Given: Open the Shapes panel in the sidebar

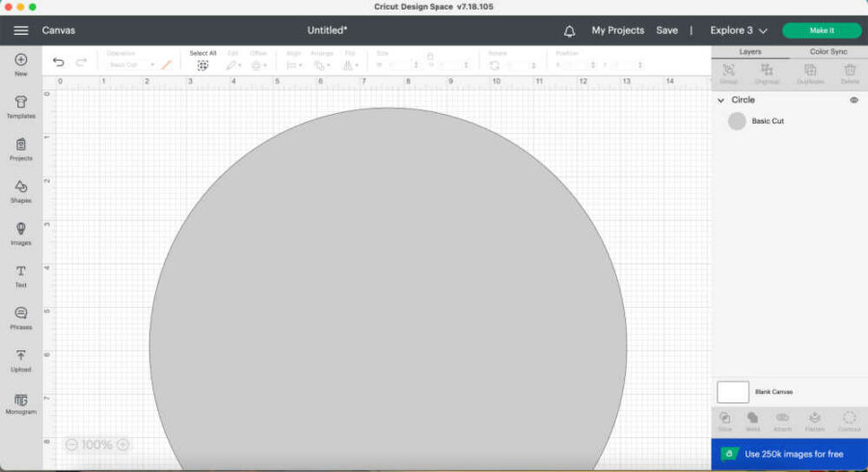Looking at the screenshot, I should [20, 189].
